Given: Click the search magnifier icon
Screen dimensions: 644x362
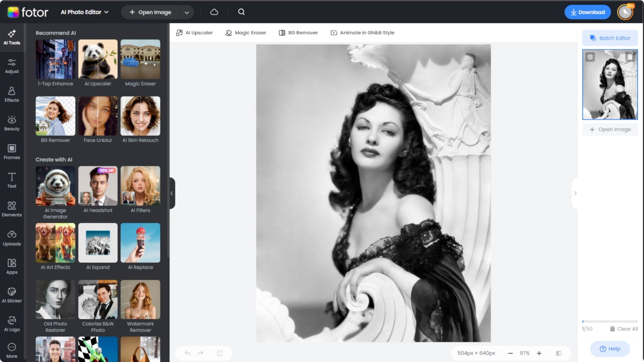Looking at the screenshot, I should [x=241, y=12].
